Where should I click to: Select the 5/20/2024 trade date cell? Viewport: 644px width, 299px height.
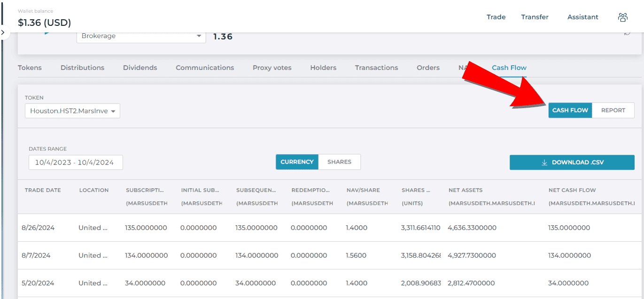(38, 283)
